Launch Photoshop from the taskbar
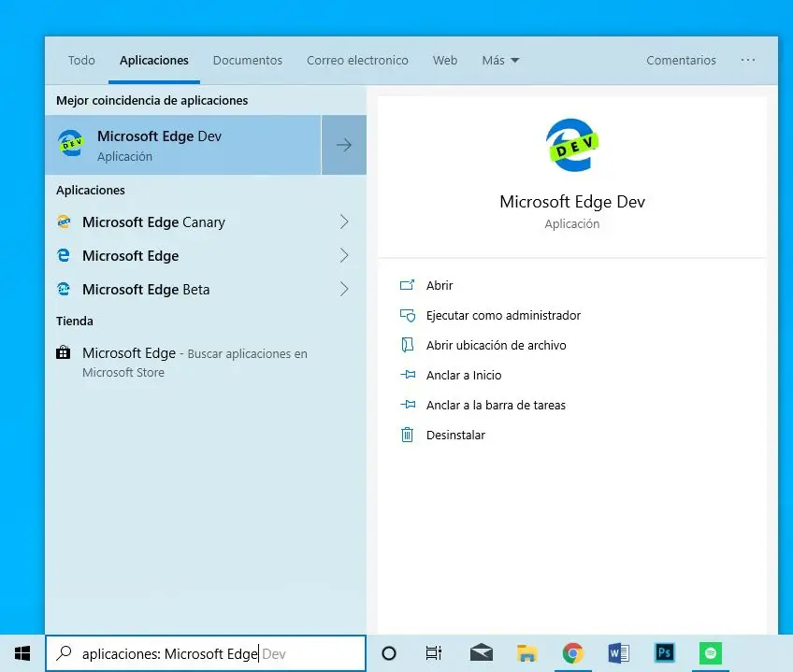Viewport: 793px width, 672px height. [x=665, y=652]
